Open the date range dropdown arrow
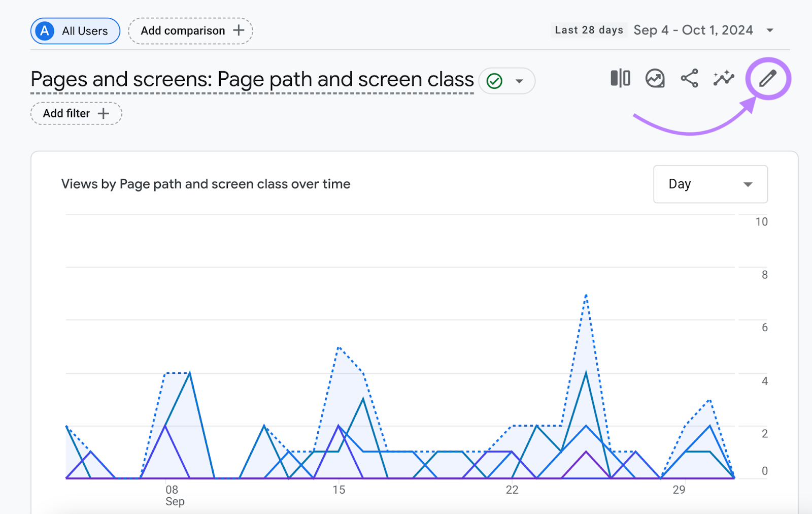 point(770,30)
